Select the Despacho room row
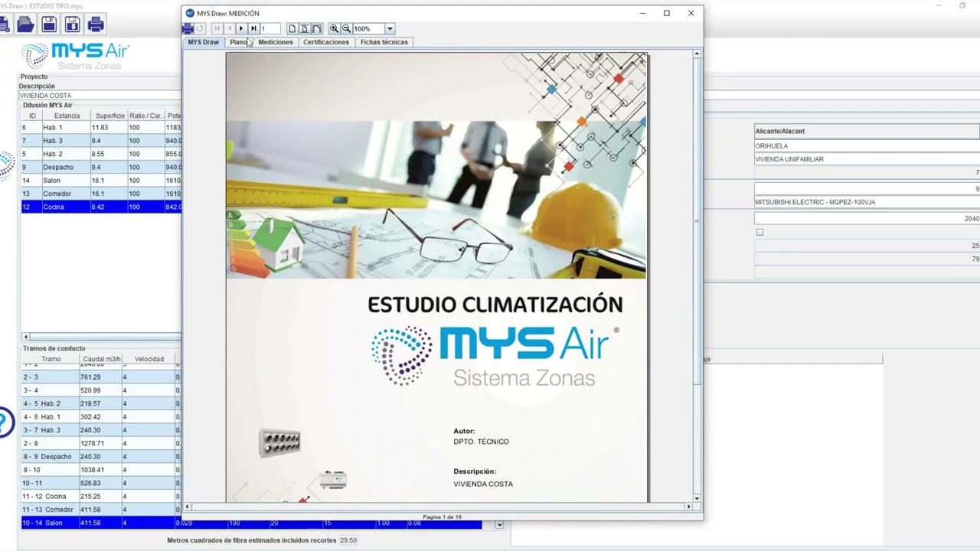The width and height of the screenshot is (980, 551). pyautogui.click(x=101, y=167)
